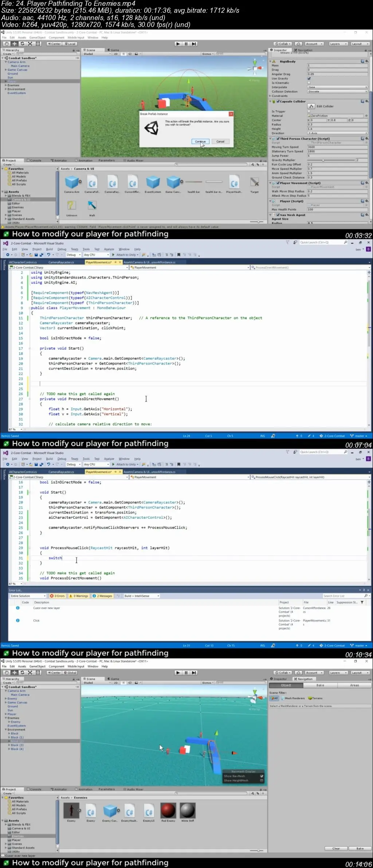The width and height of the screenshot is (373, 868).
Task: Select the White Stiff material asset
Action: pyautogui.click(x=188, y=813)
